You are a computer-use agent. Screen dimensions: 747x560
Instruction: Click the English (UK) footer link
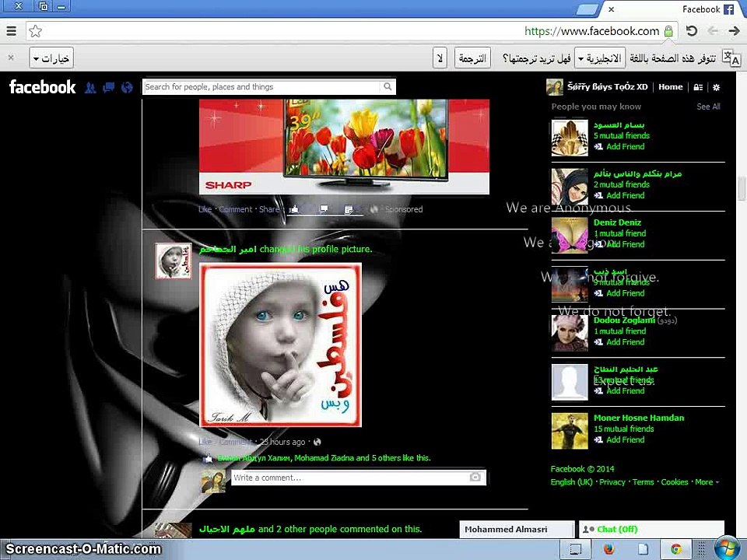click(571, 482)
